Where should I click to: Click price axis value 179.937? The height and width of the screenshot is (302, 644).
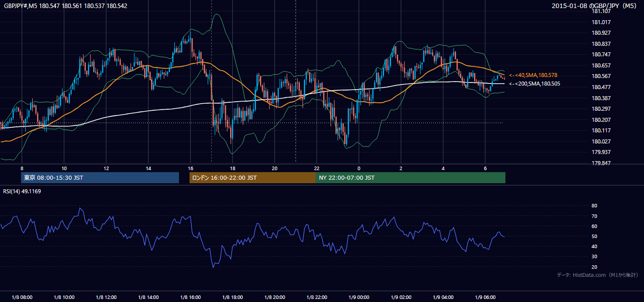(601, 152)
